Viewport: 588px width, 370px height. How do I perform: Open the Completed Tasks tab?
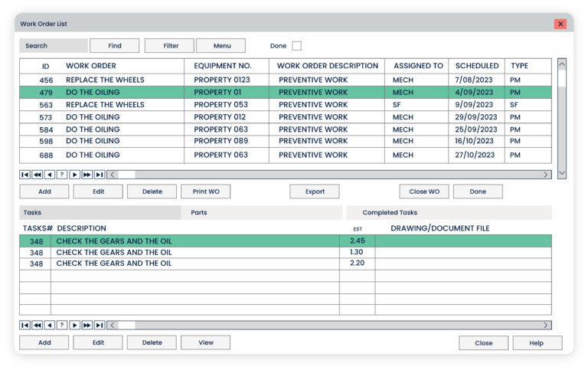(x=449, y=212)
